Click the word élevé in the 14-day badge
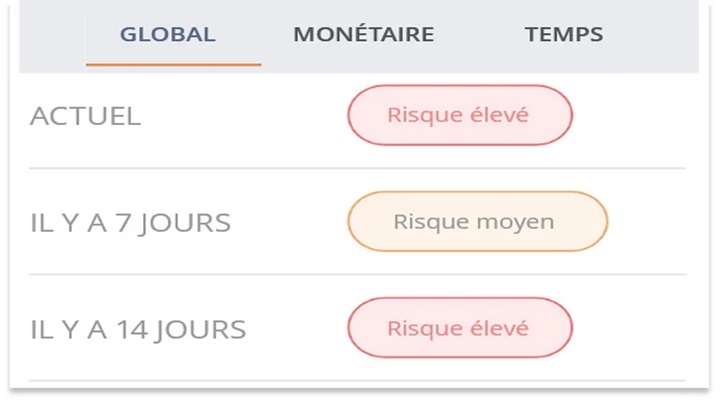Screen dimensions: 720x400 point(494,328)
